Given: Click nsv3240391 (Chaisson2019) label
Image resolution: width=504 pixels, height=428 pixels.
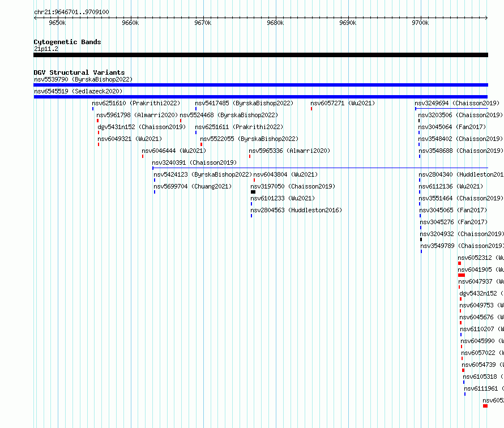Looking at the screenshot, I should (194, 162).
